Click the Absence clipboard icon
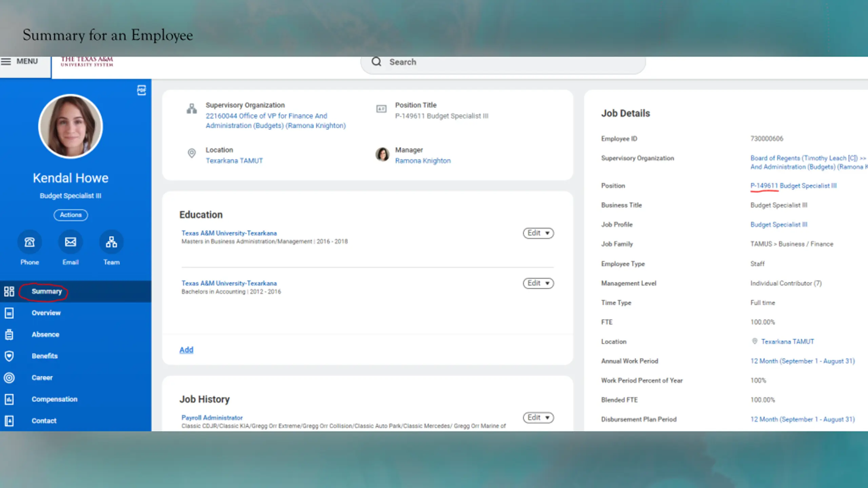 (x=9, y=334)
